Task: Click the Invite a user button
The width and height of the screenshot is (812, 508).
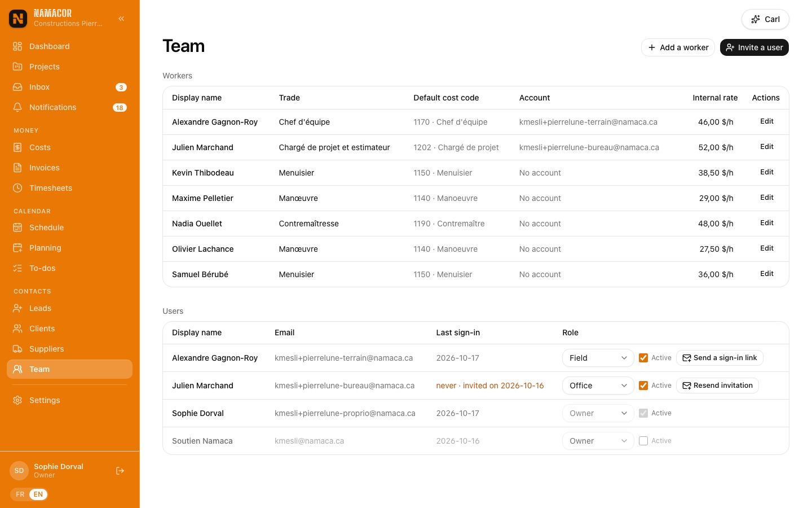Action: [x=754, y=47]
